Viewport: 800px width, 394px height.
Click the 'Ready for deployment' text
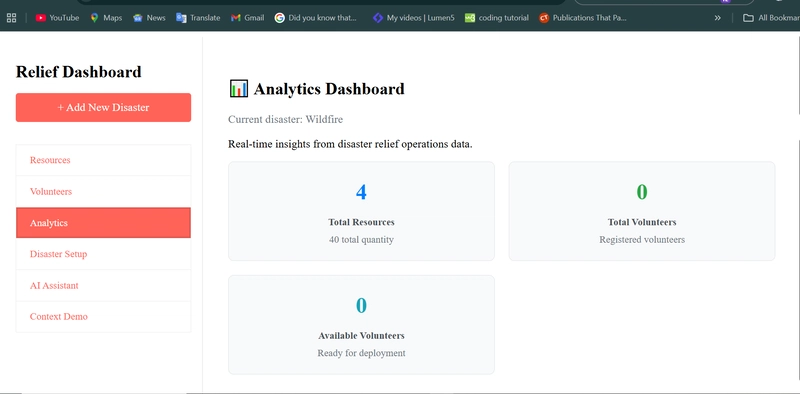361,353
